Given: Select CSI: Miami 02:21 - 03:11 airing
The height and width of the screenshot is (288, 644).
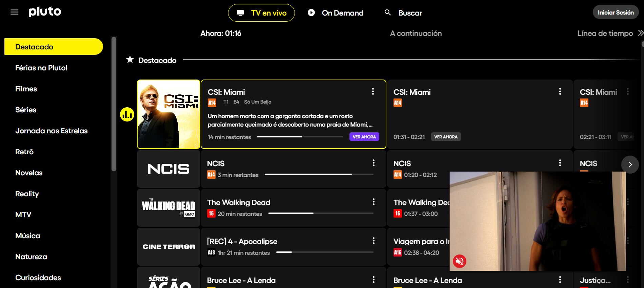Looking at the screenshot, I should click(x=607, y=114).
